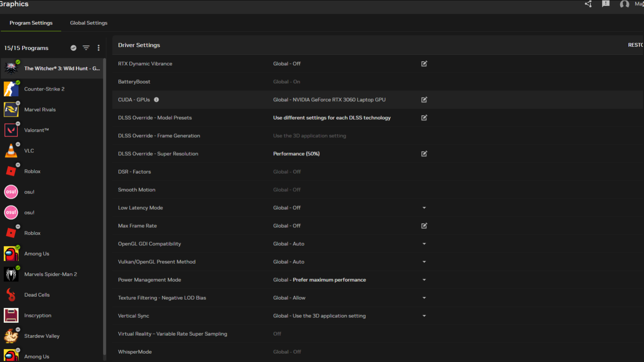Open the user account avatar
The height and width of the screenshot is (362, 644).
pos(624,4)
